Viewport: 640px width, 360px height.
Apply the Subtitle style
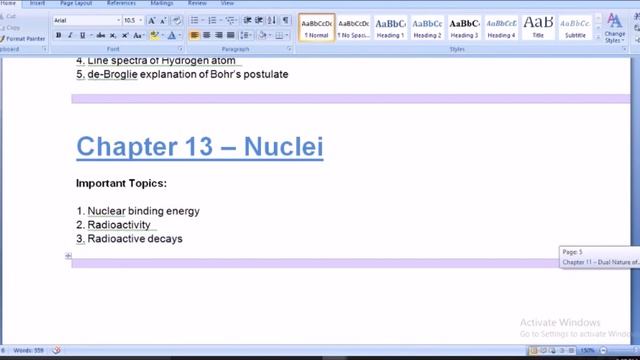pyautogui.click(x=575, y=28)
